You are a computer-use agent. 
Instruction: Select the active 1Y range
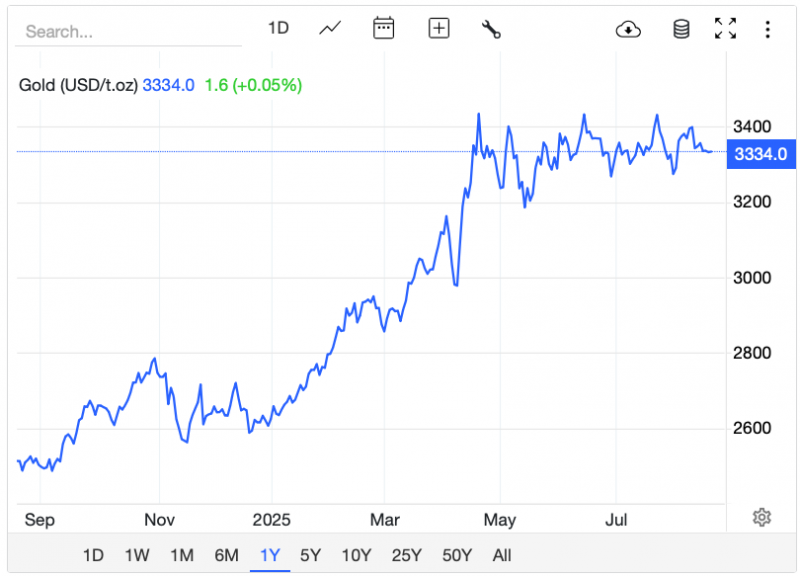point(270,555)
